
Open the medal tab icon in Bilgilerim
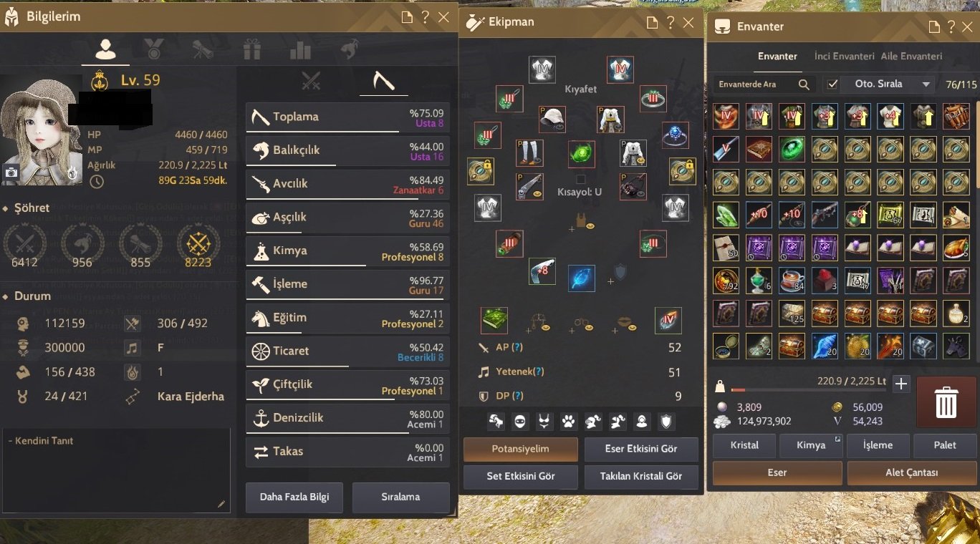[153, 49]
